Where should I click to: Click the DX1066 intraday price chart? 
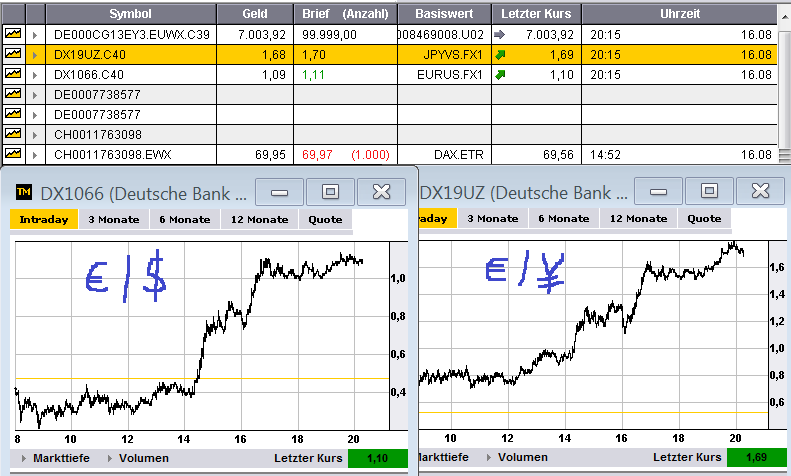pos(202,336)
